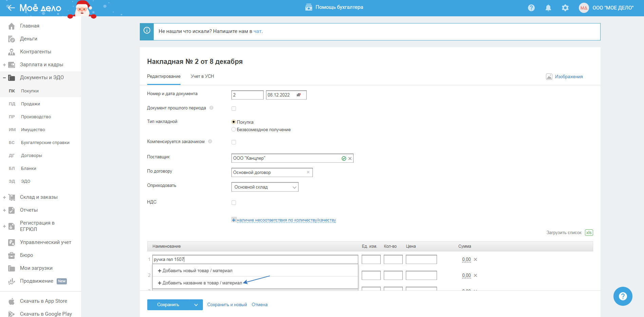Click the App Store apple icon
Screen dimensions: 644x317
(x=12, y=301)
